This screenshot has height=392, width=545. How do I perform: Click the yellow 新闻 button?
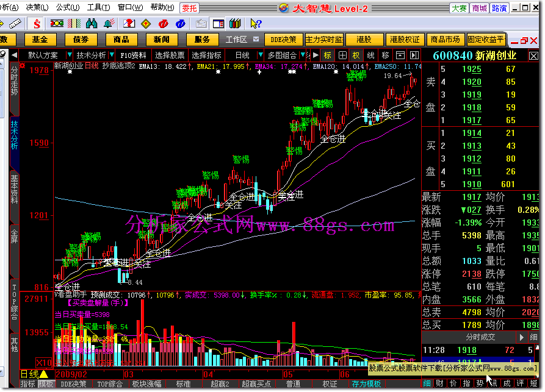162,40
